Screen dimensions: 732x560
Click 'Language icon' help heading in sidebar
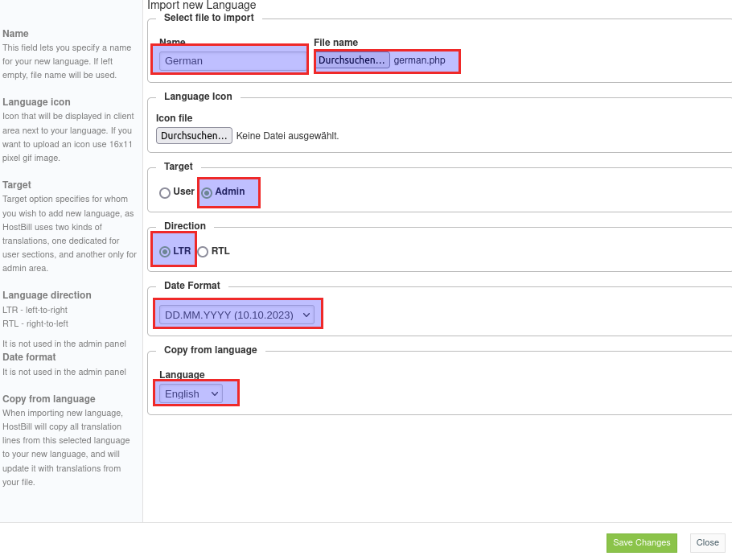tap(36, 102)
